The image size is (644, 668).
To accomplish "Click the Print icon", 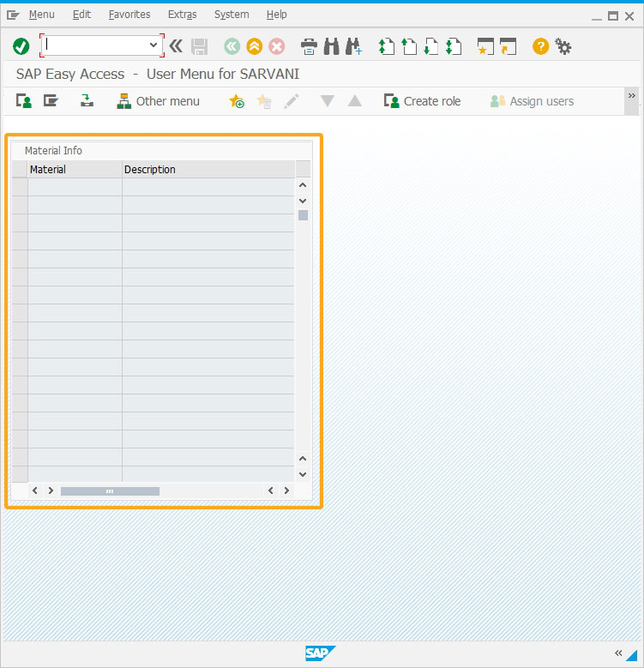I will tap(309, 46).
